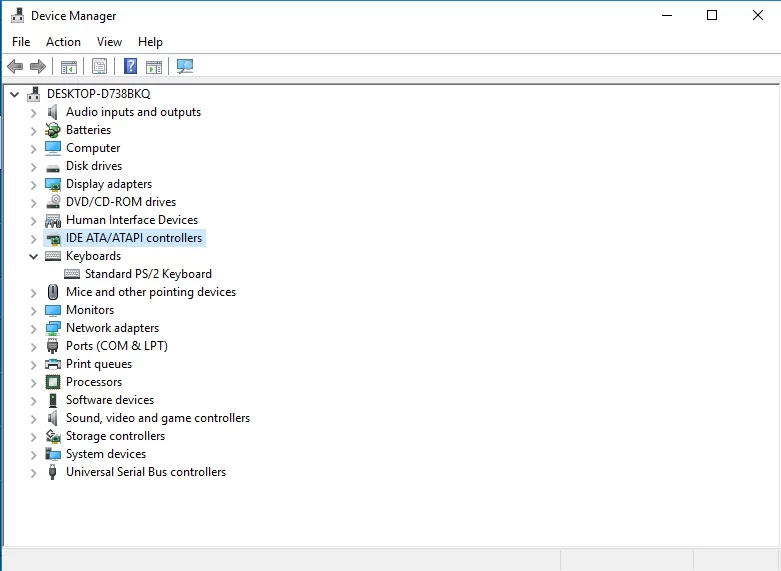Expand Universal Serial Bus controllers node
This screenshot has width=781, height=571.
point(34,472)
